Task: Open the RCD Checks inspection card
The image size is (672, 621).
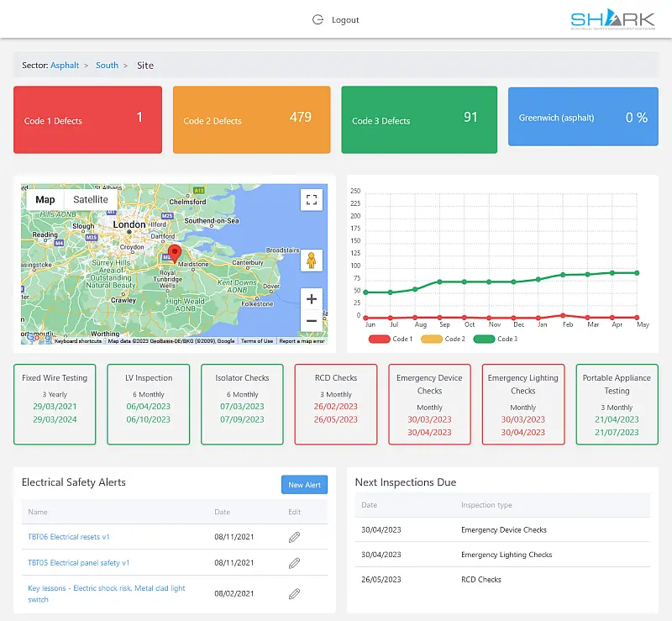Action: (x=335, y=403)
